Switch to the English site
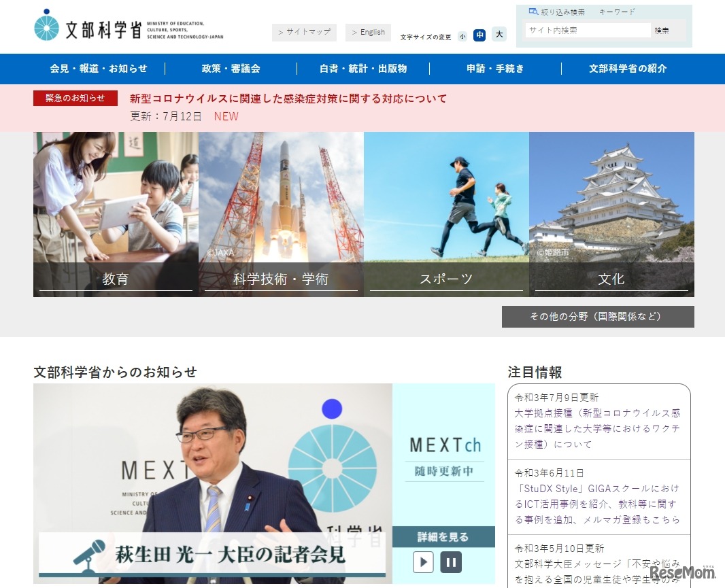Viewport: 725px width, 588px height. (368, 32)
